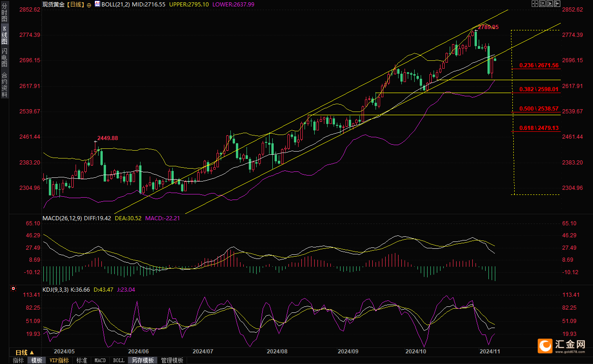Viewport: 593px width, 364px height.
Task: Click the BOLL indicator chart icon
Action: click(97, 4)
